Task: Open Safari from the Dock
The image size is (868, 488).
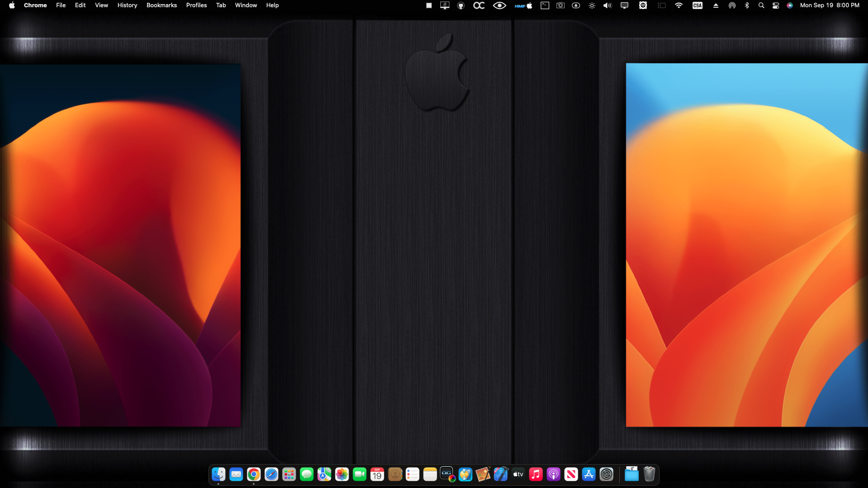Action: pyautogui.click(x=271, y=474)
